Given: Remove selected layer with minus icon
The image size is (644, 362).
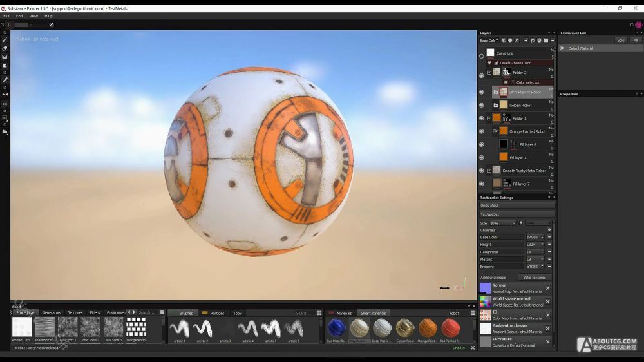Looking at the screenshot, I should 553,41.
